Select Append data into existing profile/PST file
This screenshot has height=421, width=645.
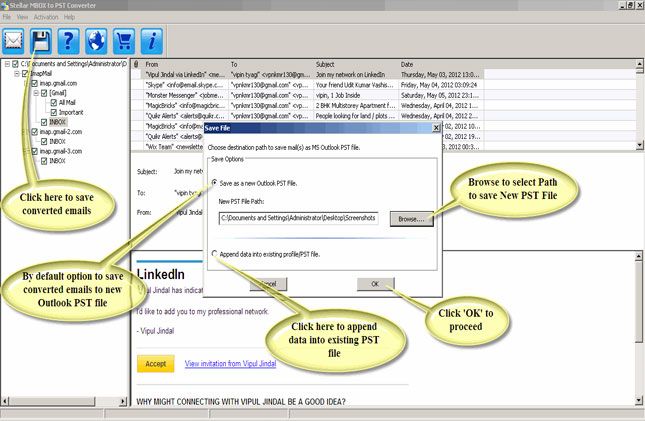pyautogui.click(x=214, y=254)
